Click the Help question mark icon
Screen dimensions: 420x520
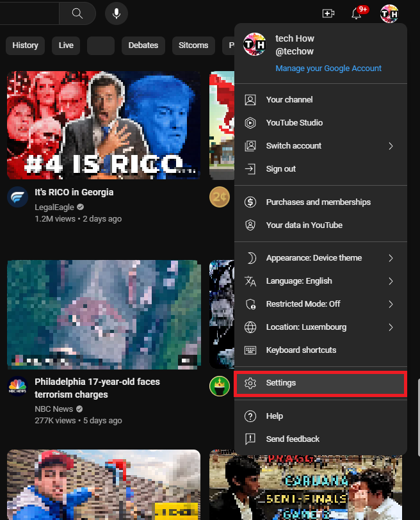click(x=250, y=416)
